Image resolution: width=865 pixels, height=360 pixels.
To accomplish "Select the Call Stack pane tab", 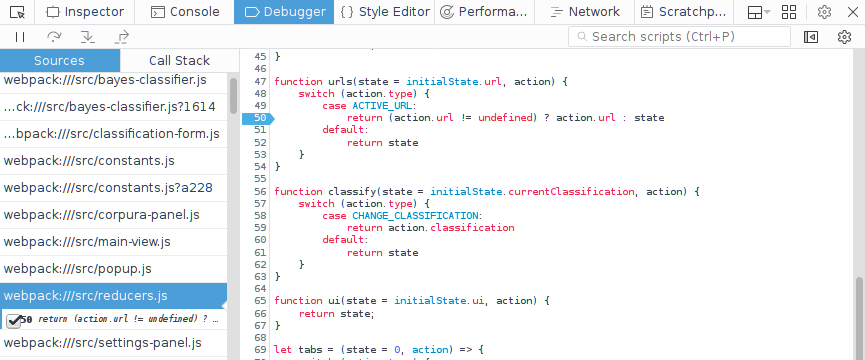I will (x=179, y=61).
